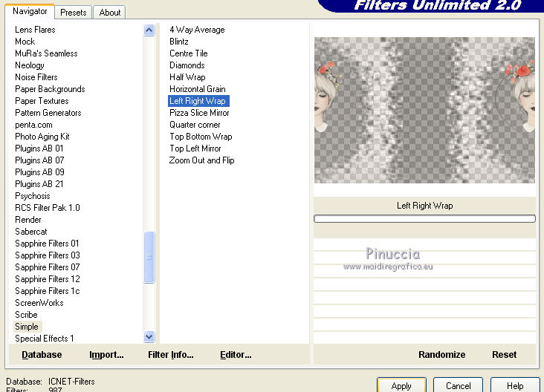
Task: Select ScreenWorks category
Action: click(39, 303)
